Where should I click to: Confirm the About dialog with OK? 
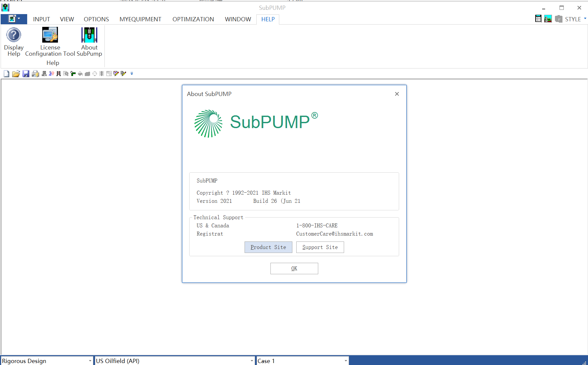294,269
